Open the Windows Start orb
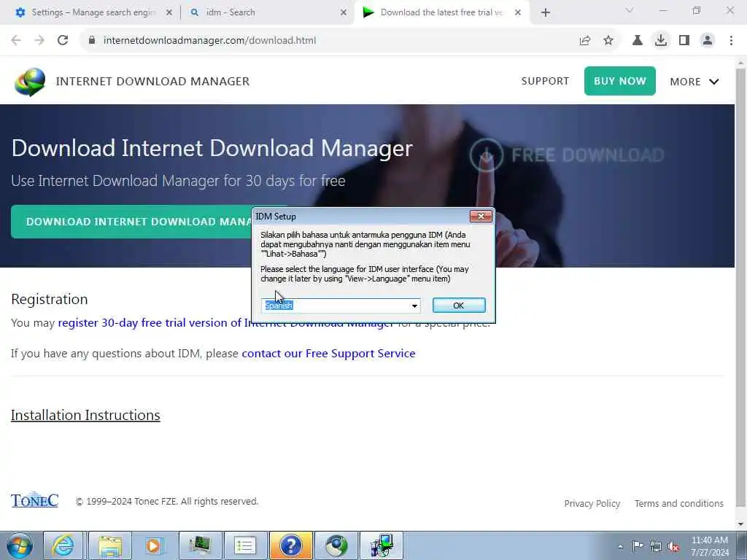The height and width of the screenshot is (560, 747). coord(20,545)
